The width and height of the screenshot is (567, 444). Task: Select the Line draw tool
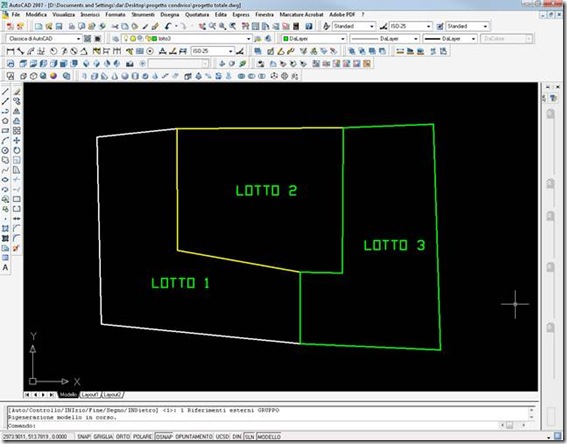point(5,92)
